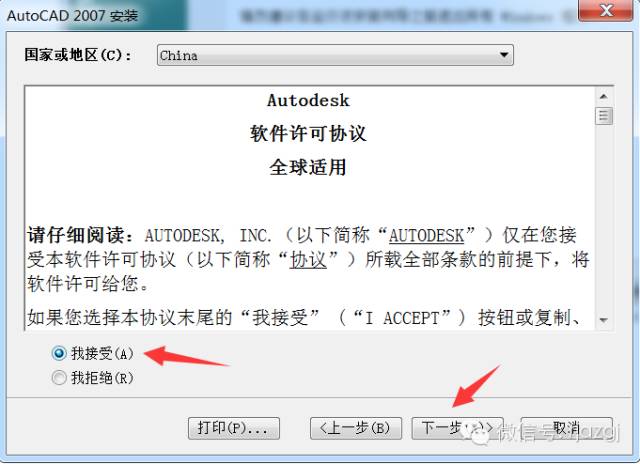This screenshot has height=464, width=640.
Task: Click the 全球适用 heading in the license
Action: [308, 167]
